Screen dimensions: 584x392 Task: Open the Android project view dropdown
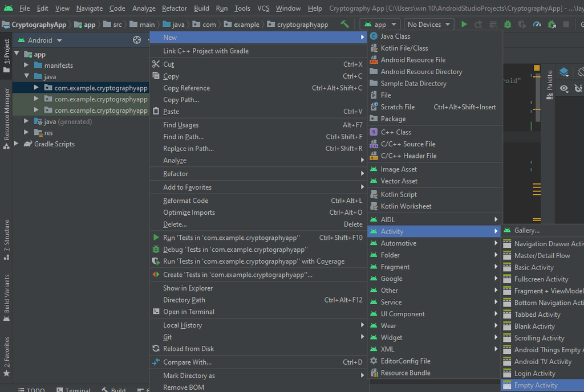[40, 40]
